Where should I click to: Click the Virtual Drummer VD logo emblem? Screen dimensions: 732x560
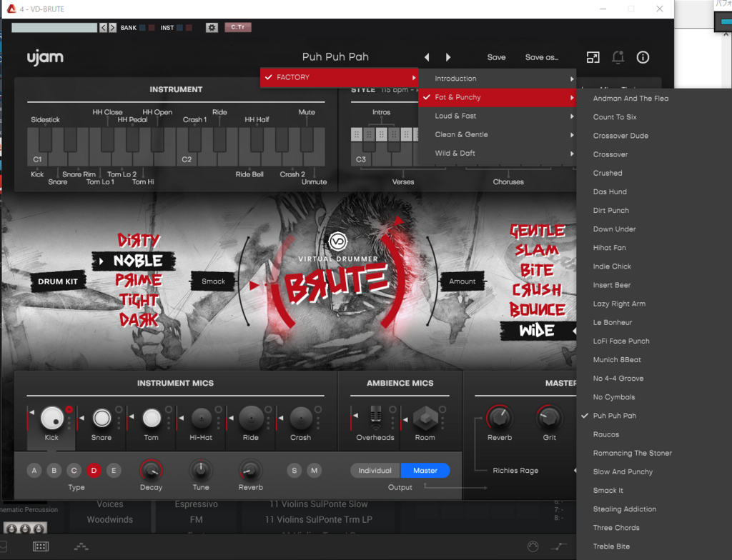coord(337,241)
